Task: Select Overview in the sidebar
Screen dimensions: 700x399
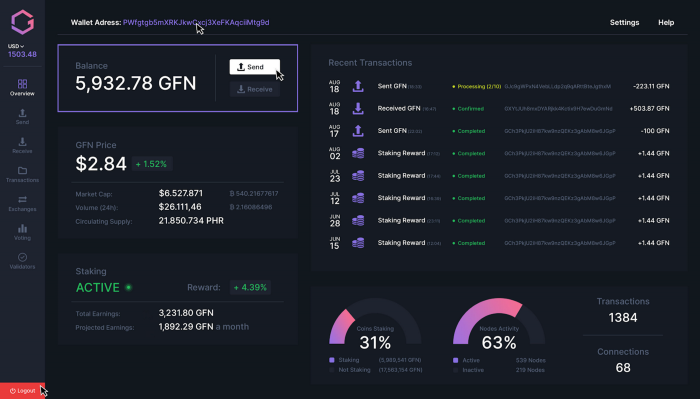Action: tap(22, 87)
